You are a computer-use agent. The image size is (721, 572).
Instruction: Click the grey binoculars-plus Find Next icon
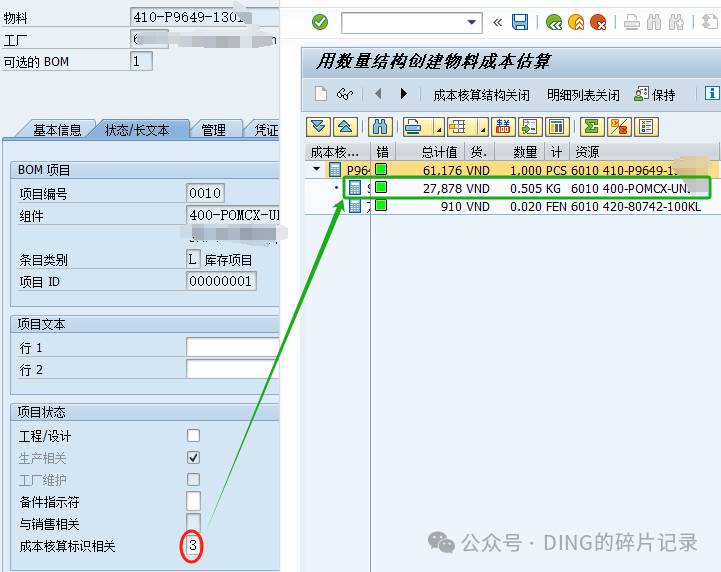click(676, 22)
